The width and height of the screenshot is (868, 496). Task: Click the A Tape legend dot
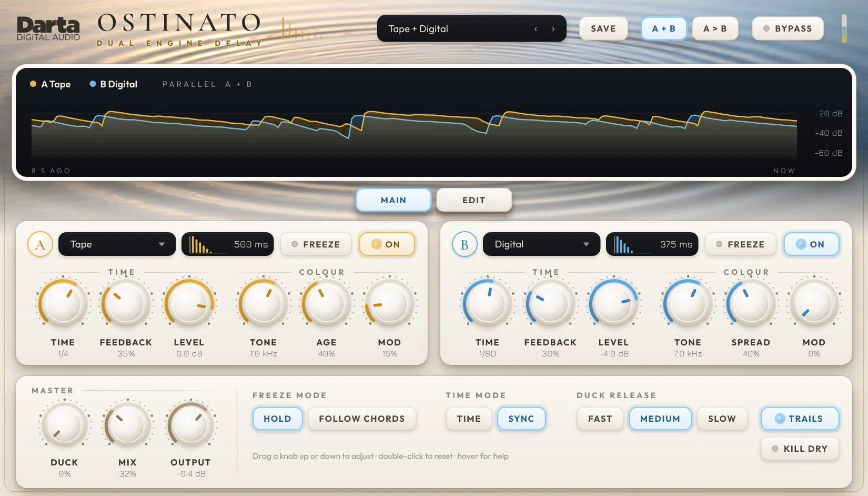[33, 84]
